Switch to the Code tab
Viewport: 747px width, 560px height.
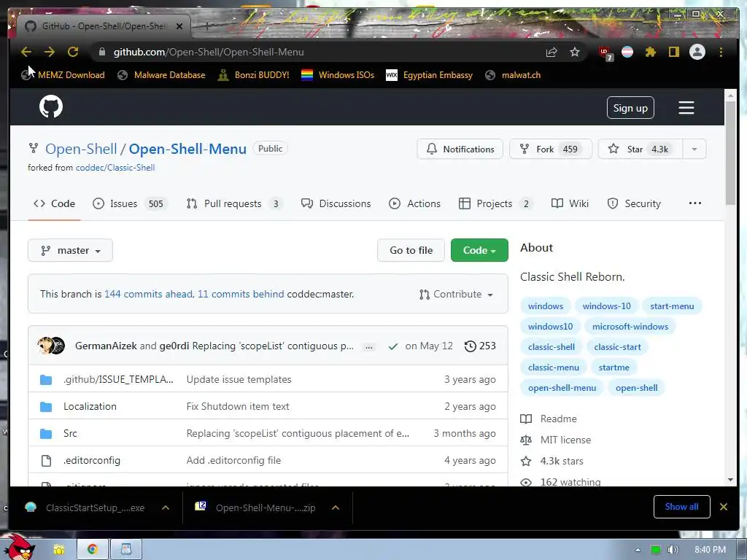pos(54,204)
